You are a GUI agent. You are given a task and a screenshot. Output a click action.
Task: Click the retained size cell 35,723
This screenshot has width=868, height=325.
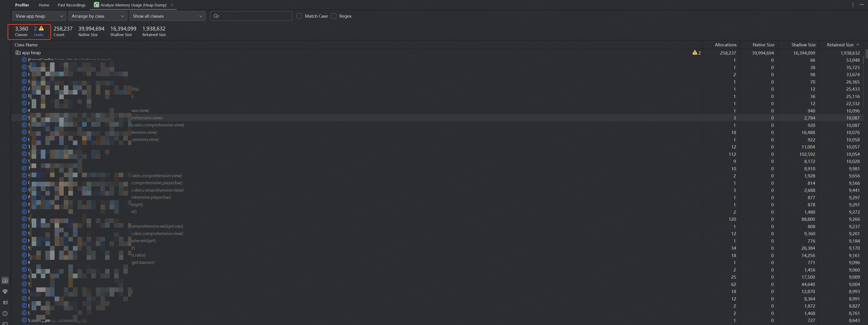click(x=852, y=67)
